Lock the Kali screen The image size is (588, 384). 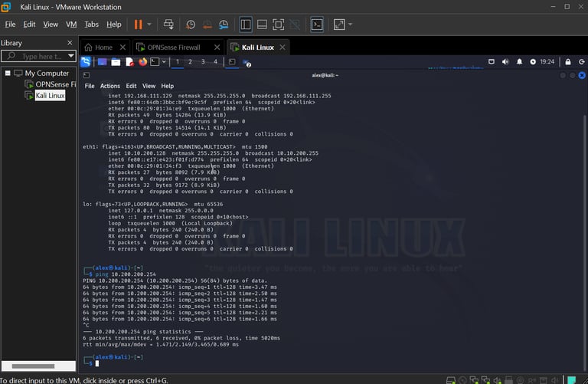point(568,61)
